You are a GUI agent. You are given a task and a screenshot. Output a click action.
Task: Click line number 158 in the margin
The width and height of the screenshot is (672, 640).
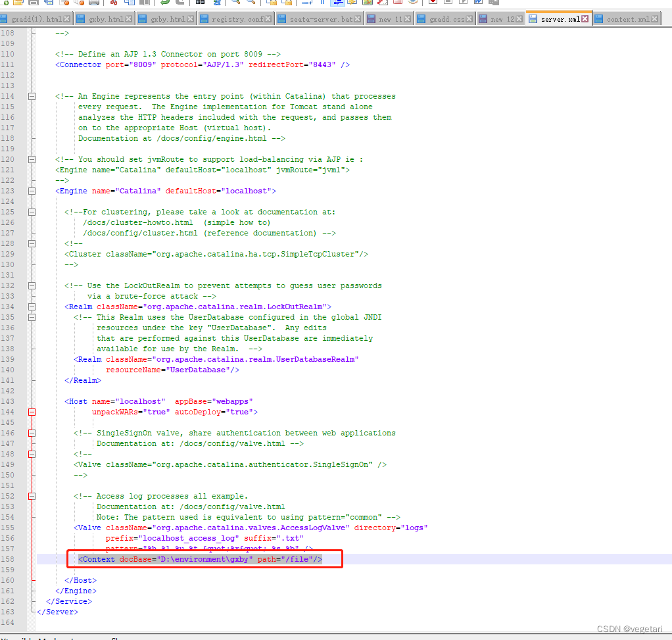coord(7,559)
